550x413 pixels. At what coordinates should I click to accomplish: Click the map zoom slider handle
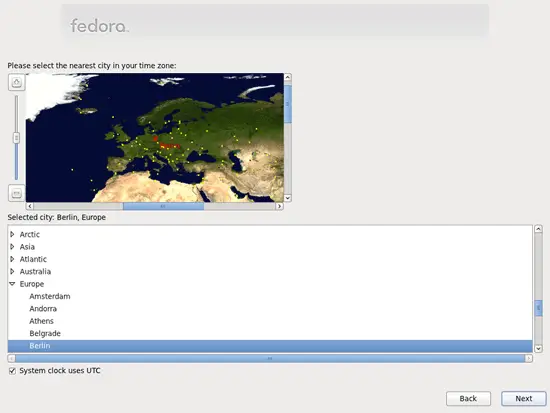click(16, 138)
